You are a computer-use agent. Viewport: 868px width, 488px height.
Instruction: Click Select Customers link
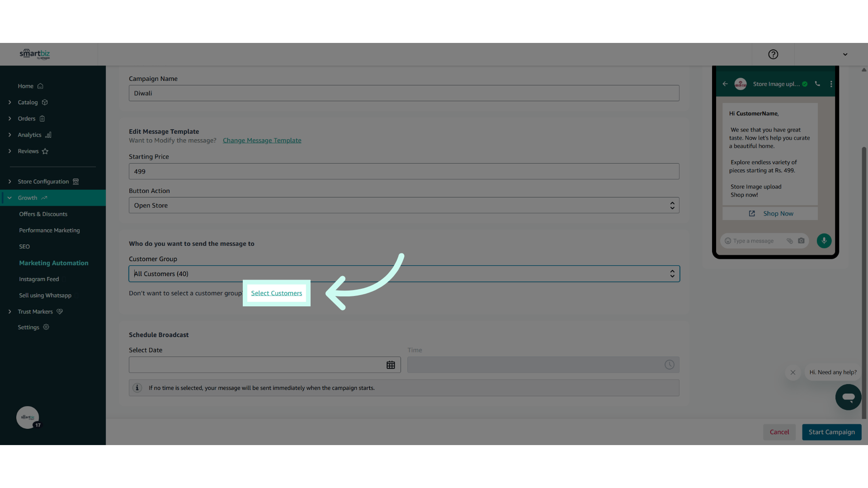pos(276,293)
